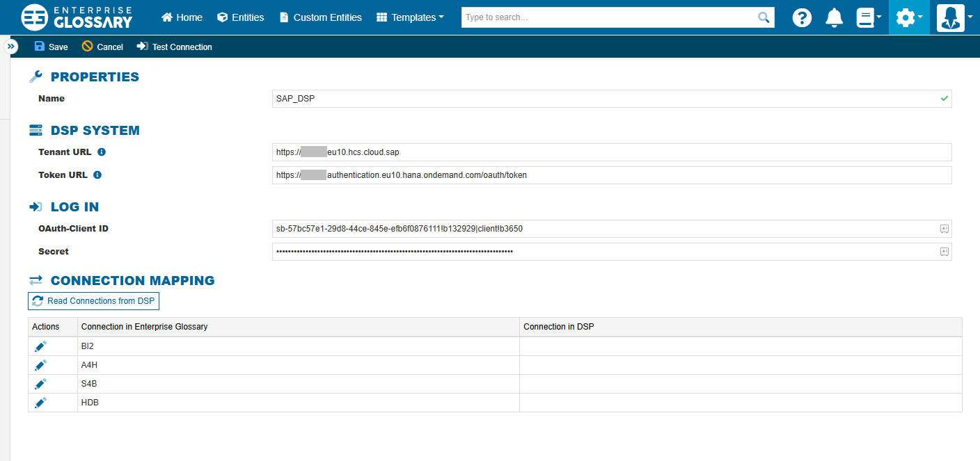Click Read Connections from DSP
This screenshot has height=461, width=980.
coord(94,301)
